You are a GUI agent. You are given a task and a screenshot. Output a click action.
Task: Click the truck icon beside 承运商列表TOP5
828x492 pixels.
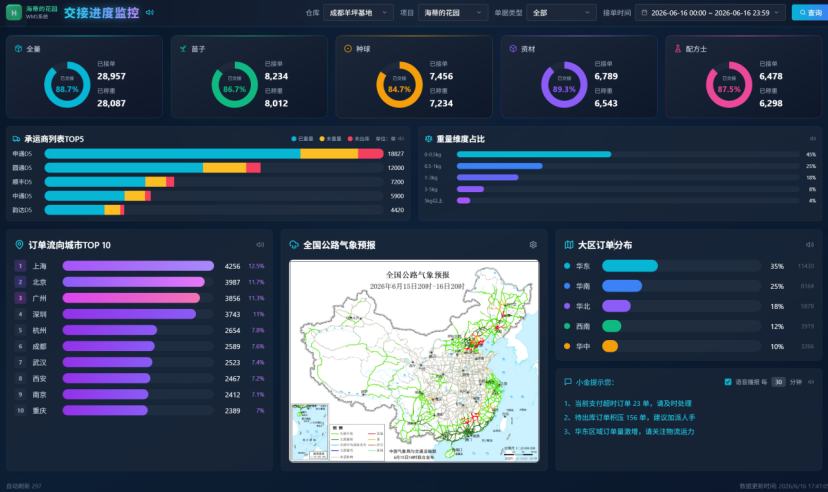point(16,139)
